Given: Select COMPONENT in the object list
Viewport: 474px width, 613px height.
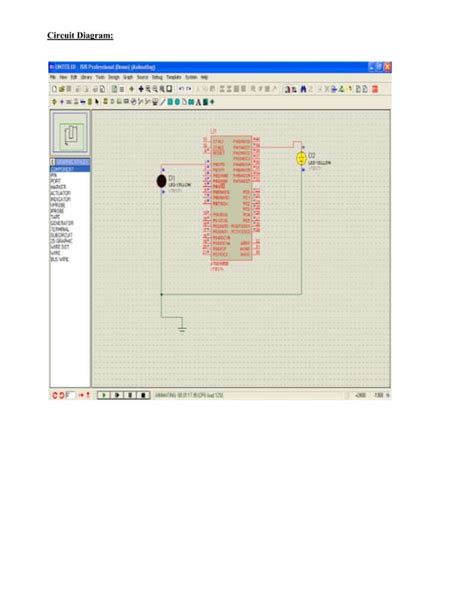Looking at the screenshot, I should [x=70, y=169].
